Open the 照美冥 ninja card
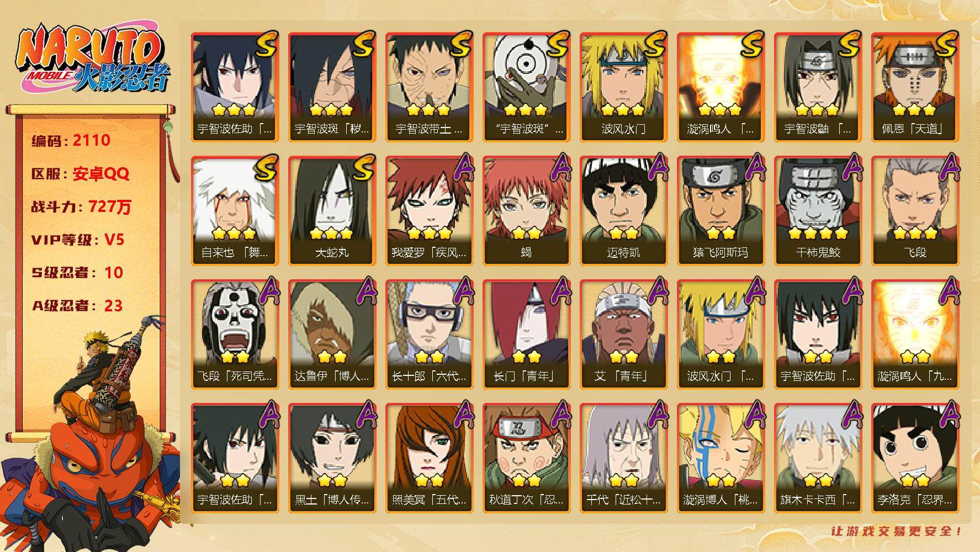980x552 pixels. pyautogui.click(x=430, y=458)
